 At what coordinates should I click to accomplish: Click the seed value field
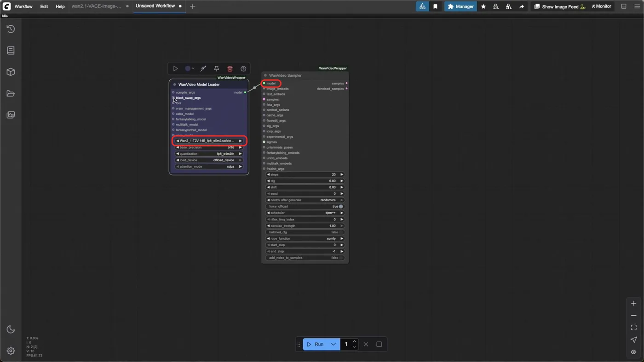[x=305, y=194]
